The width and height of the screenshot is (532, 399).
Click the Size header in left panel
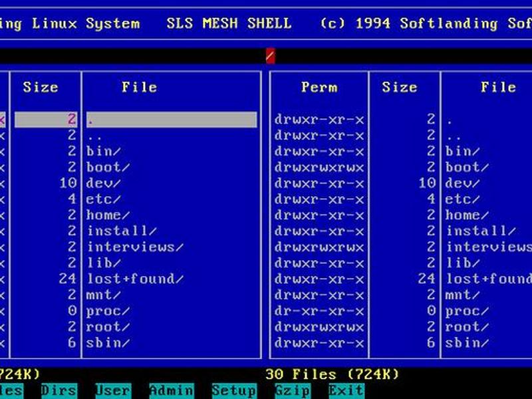click(x=41, y=88)
